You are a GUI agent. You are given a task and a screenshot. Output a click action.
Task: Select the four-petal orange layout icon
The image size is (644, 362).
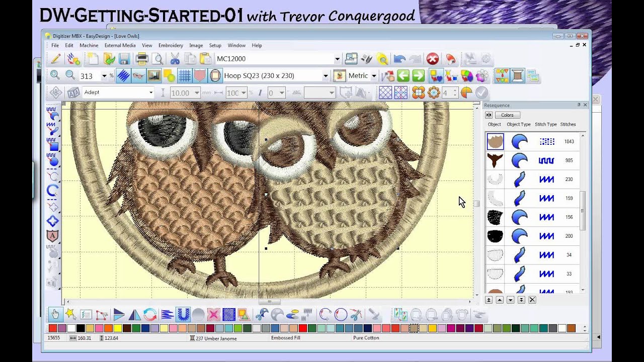click(418, 93)
